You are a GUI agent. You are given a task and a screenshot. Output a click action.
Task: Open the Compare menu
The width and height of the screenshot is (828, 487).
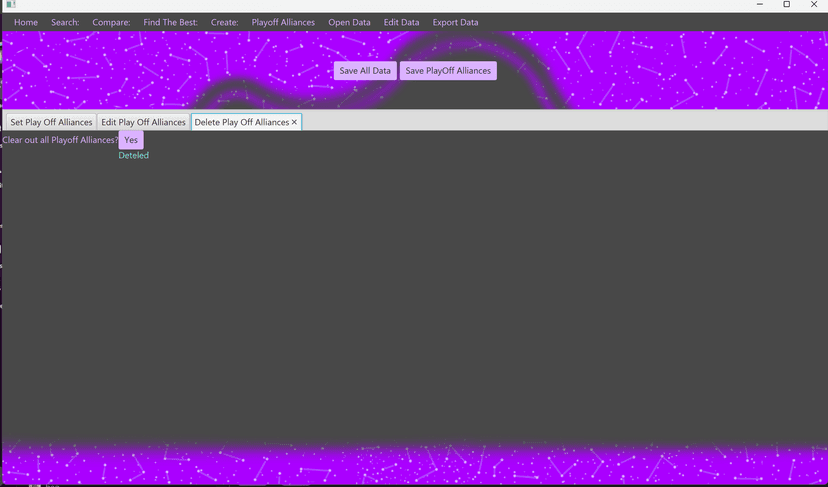tap(111, 22)
